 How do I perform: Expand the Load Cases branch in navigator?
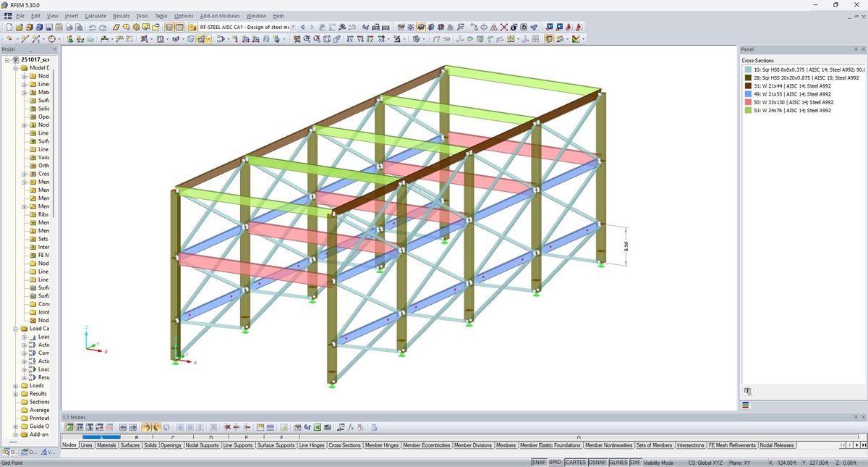click(x=16, y=328)
